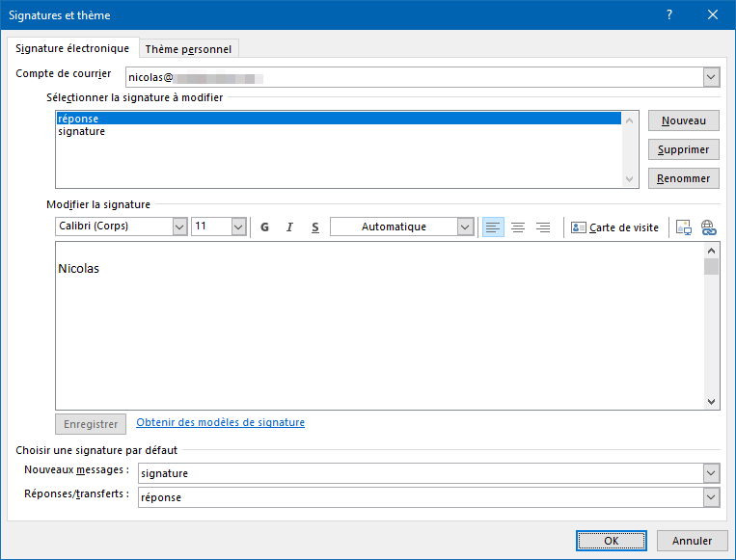Screen dimensions: 736x560
Task: Select the "réponse" signature in the list
Action: click(339, 119)
